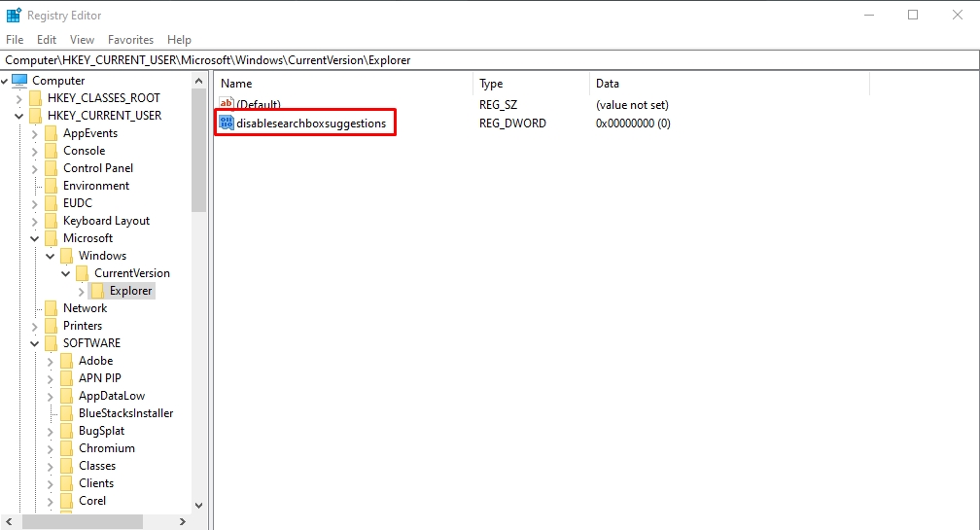The height and width of the screenshot is (530, 980).
Task: Click the horizontal scroll-right arrow in tree
Action: tap(183, 521)
